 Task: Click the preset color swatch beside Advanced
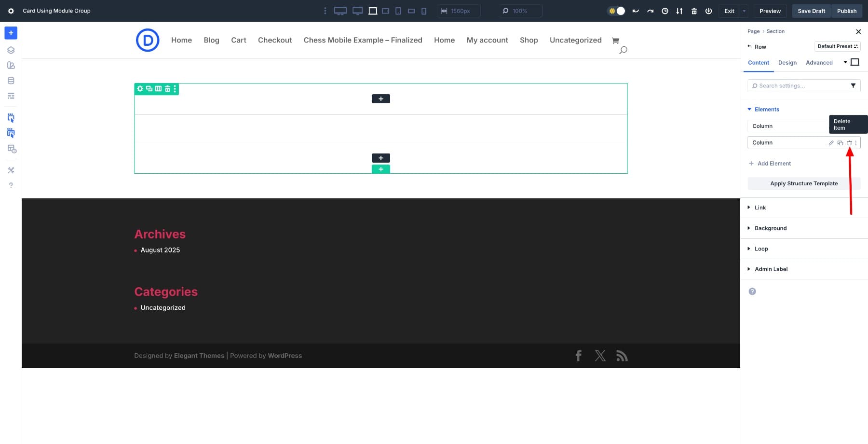(x=854, y=62)
